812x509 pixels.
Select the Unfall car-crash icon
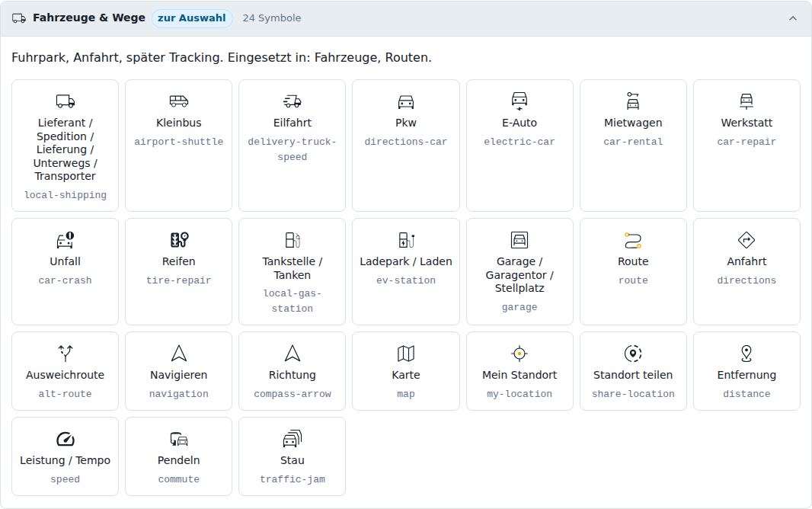coord(66,240)
